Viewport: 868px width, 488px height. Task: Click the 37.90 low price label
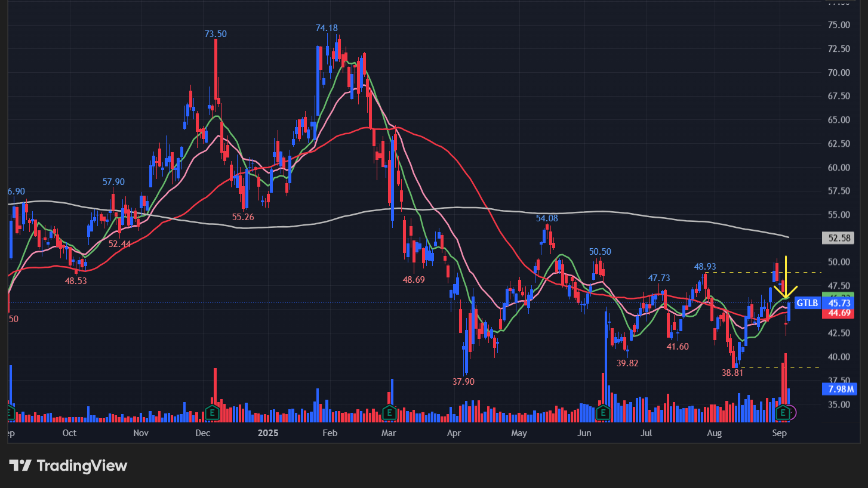463,382
